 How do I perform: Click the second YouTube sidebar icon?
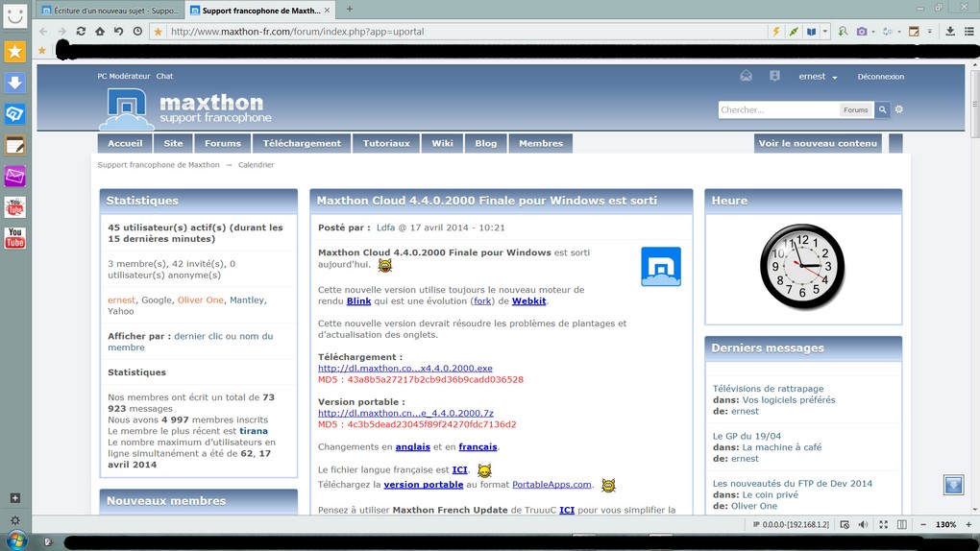[15, 238]
